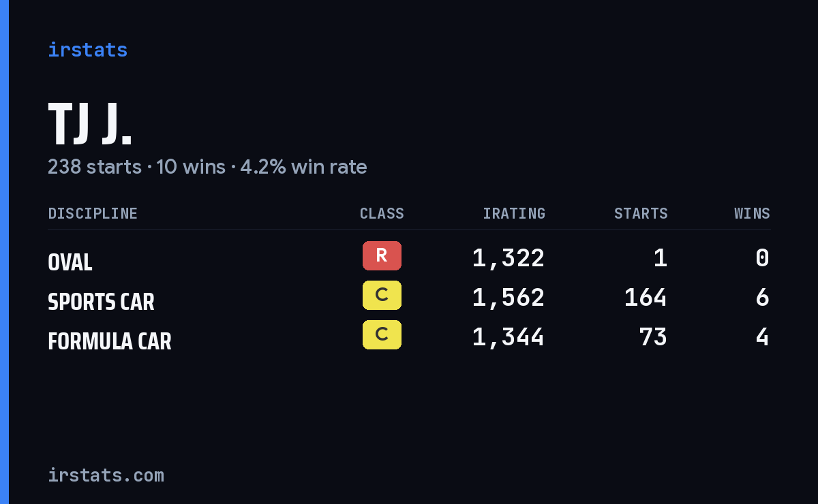
Task: Sort by the CLASS column header
Action: point(382,214)
